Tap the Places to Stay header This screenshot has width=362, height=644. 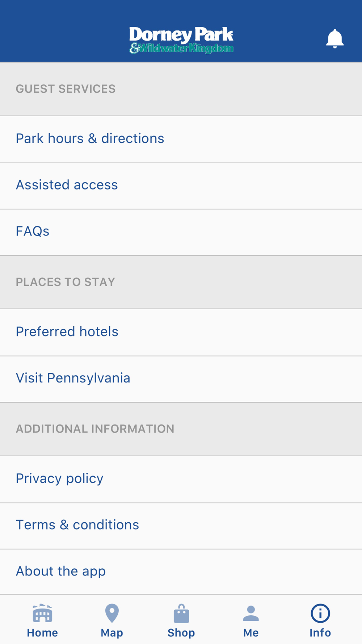click(x=66, y=282)
